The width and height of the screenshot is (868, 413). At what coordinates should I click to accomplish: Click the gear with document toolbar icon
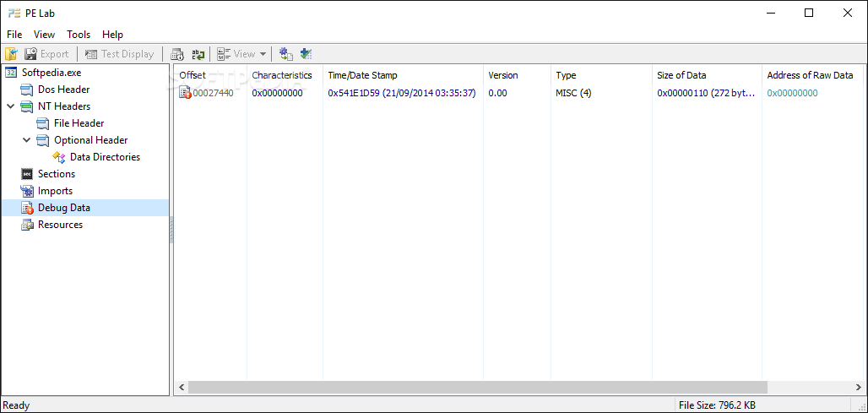[285, 54]
